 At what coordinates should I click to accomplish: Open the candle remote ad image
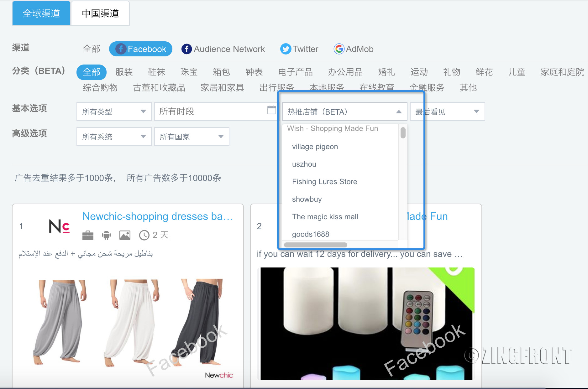(366, 324)
